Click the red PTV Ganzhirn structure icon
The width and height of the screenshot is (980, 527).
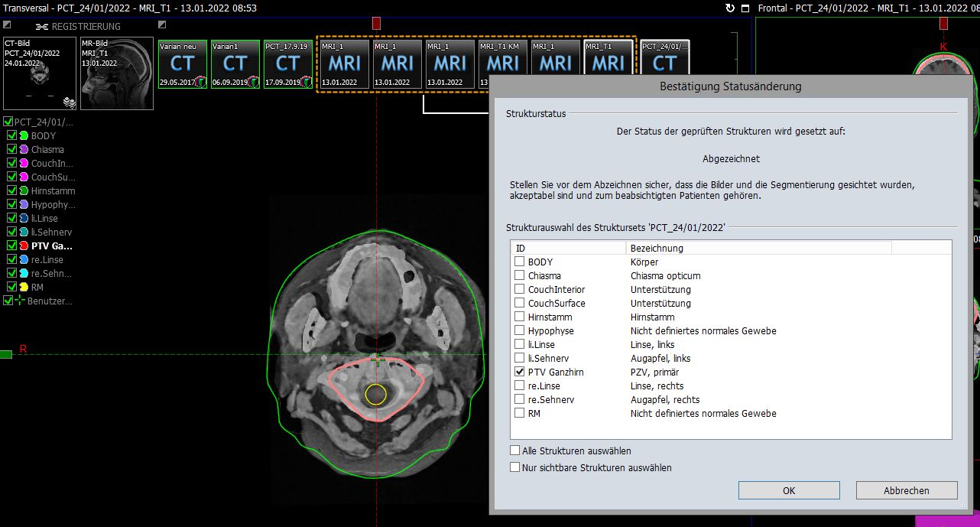(x=24, y=246)
